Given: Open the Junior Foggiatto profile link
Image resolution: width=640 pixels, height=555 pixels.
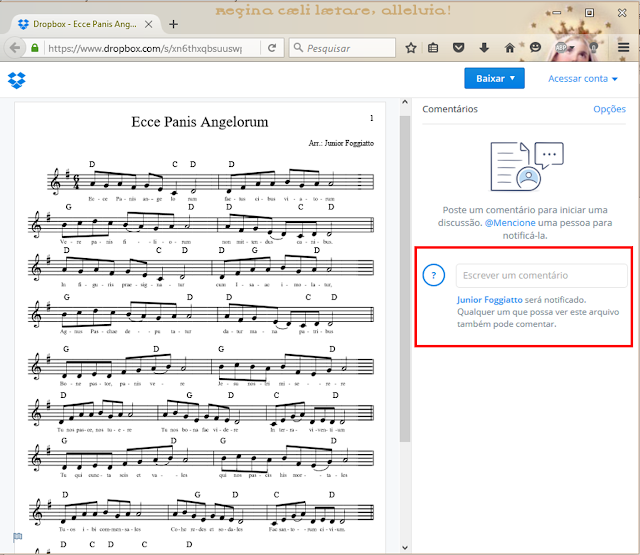Looking at the screenshot, I should click(x=489, y=300).
